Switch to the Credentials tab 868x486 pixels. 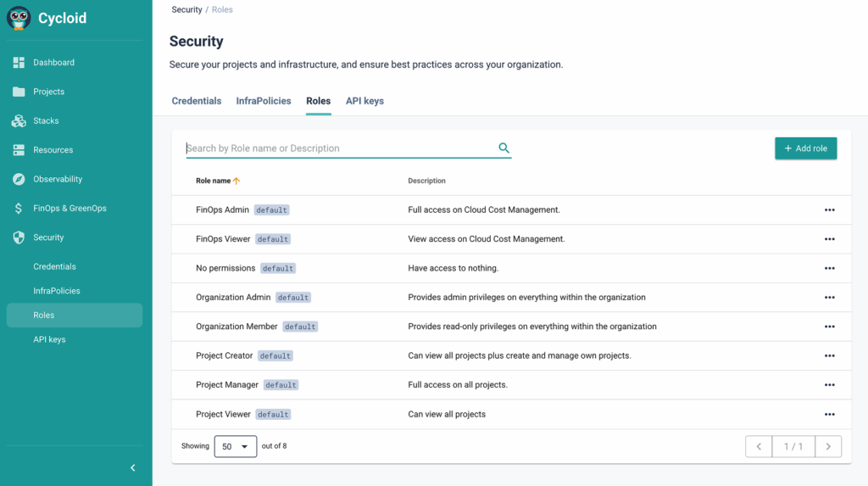(197, 101)
